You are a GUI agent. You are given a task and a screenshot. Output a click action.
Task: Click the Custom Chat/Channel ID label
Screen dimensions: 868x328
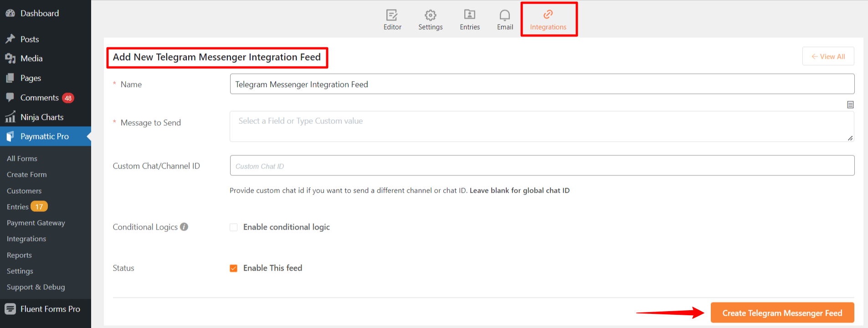point(156,166)
